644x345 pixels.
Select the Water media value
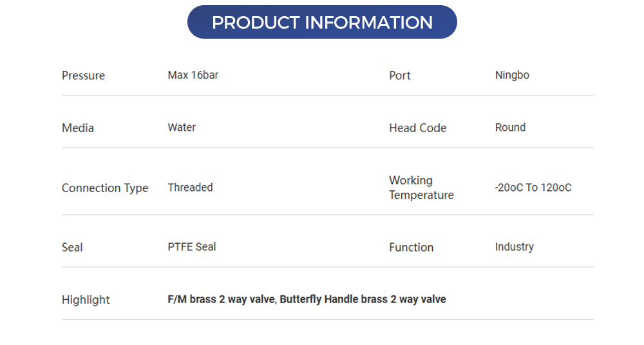182,127
